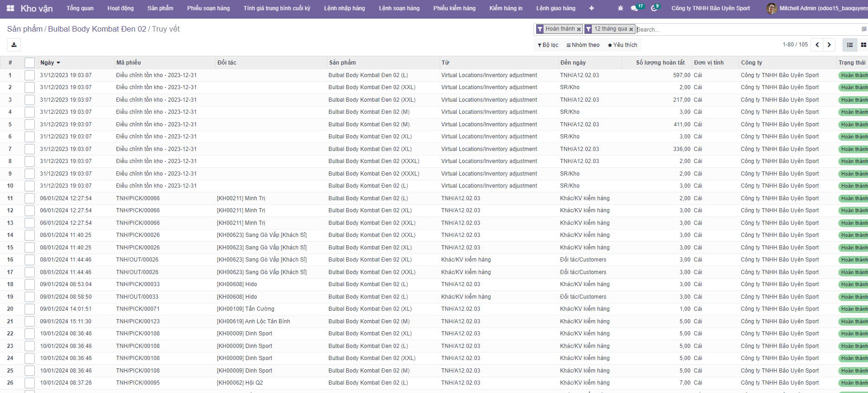Expand the Nhóm theo dropdown
Image resolution: width=868 pixels, height=393 pixels.
[583, 45]
